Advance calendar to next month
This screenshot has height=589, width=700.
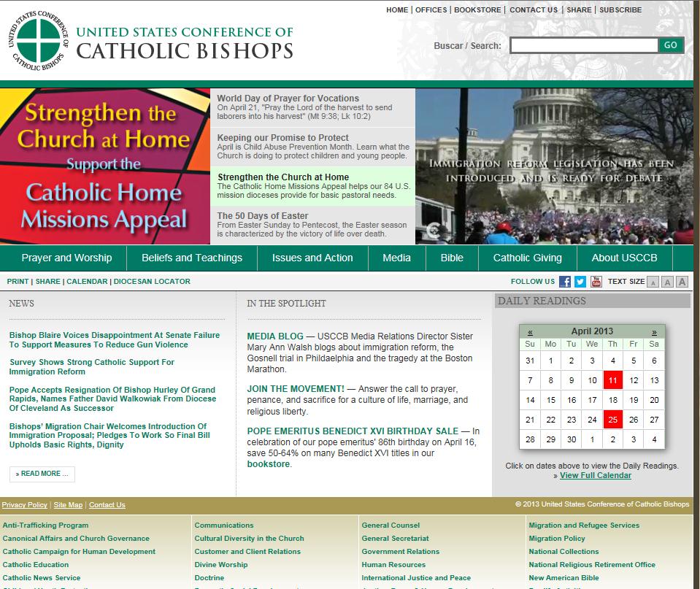(x=654, y=331)
